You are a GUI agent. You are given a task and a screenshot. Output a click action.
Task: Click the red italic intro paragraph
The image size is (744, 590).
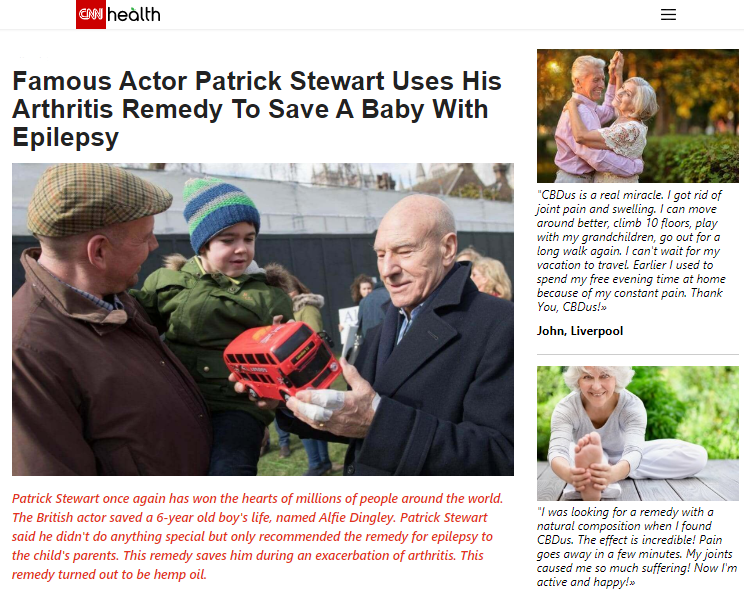[x=258, y=536]
